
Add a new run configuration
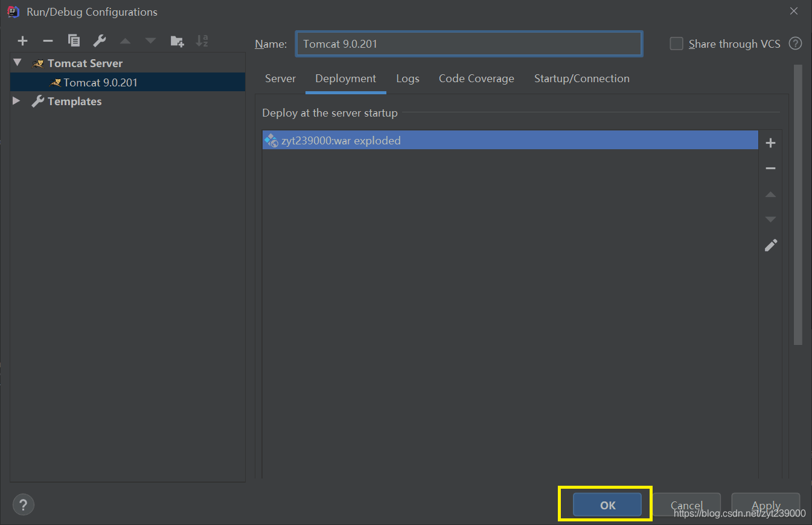(x=22, y=41)
